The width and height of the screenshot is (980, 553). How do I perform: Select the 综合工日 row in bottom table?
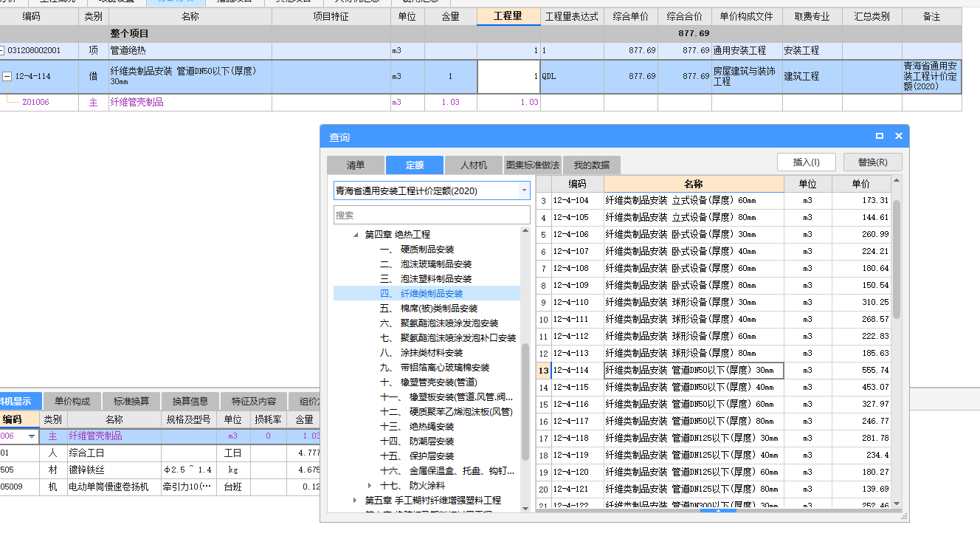pyautogui.click(x=160, y=453)
